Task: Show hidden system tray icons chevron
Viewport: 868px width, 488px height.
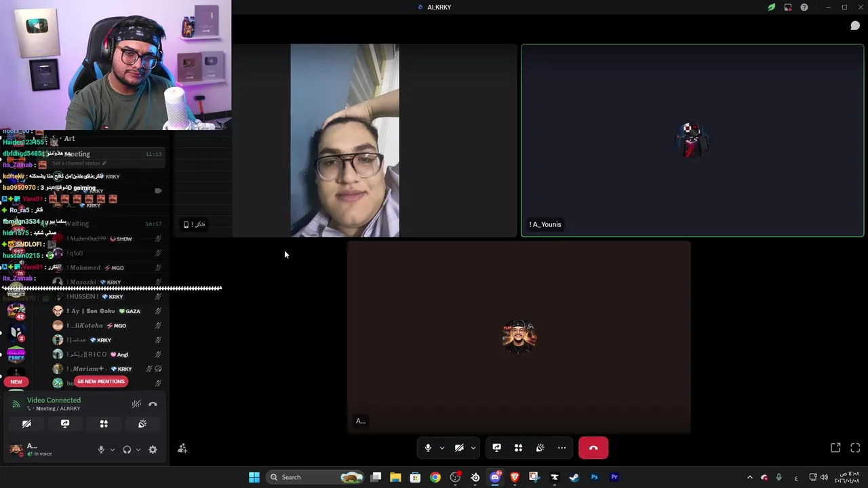Action: tap(749, 477)
